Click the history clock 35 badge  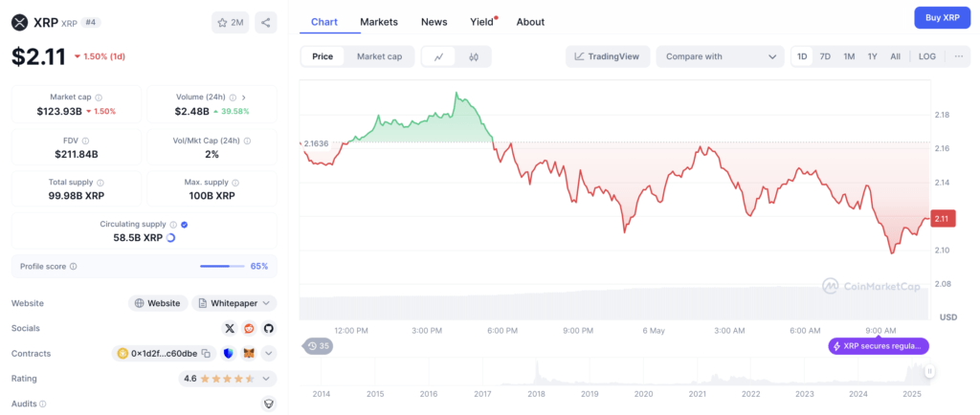coord(318,346)
